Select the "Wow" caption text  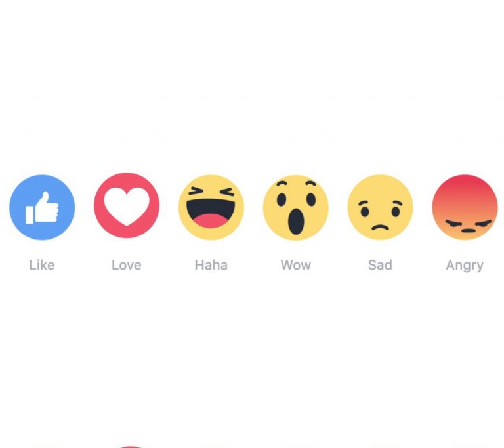296,265
